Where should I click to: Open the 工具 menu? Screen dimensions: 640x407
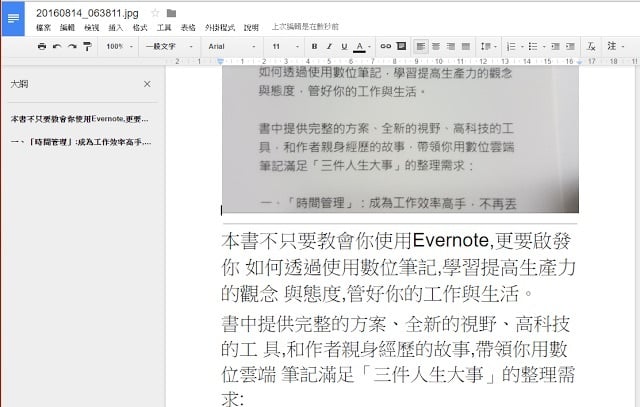[x=164, y=27]
